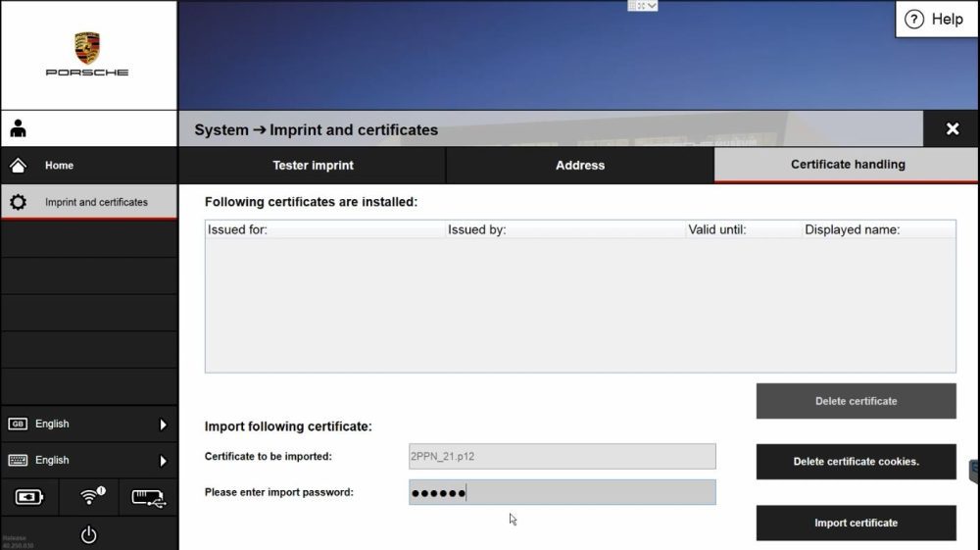Close the Imprint and certificates panel

pos(952,129)
